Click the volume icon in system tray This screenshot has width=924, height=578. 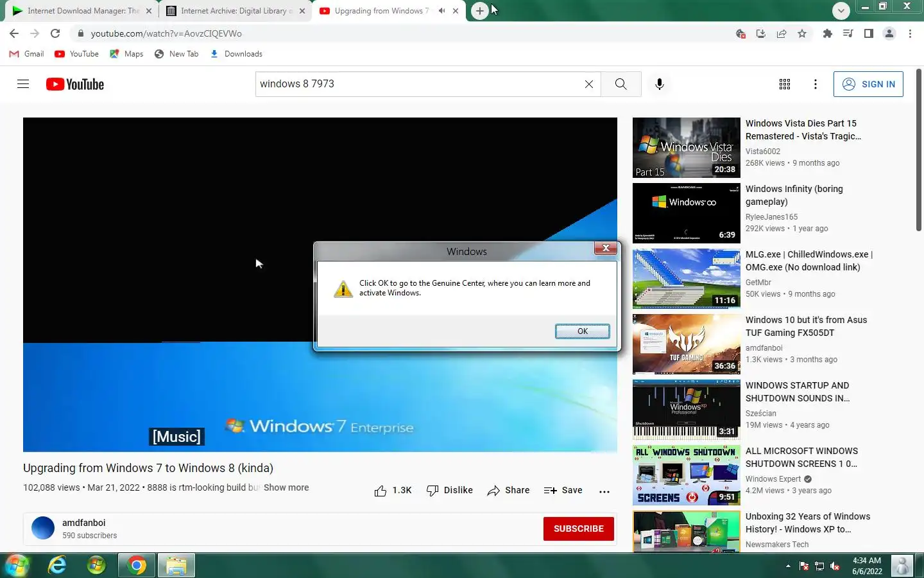[x=835, y=566]
